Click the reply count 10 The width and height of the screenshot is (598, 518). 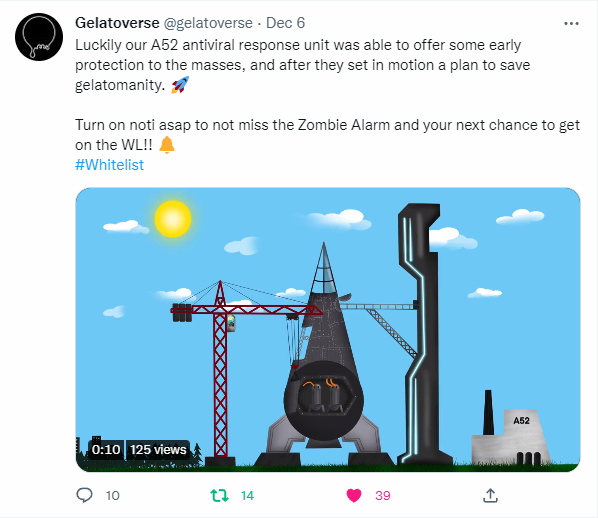(x=113, y=495)
